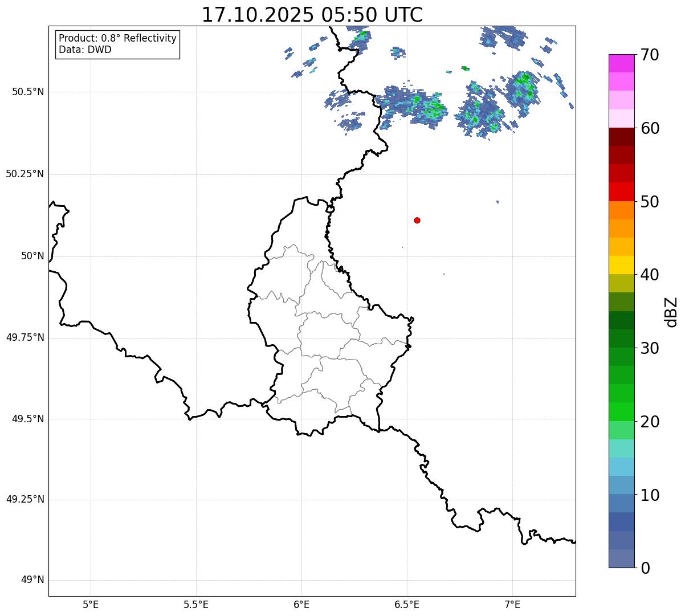This screenshot has height=616, width=685.
Task: Click the 50.25°N latitude label
Action: (x=25, y=174)
